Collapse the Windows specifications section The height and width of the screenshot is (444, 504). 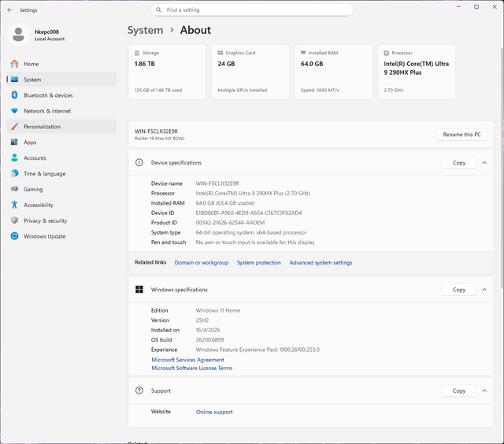pos(484,290)
